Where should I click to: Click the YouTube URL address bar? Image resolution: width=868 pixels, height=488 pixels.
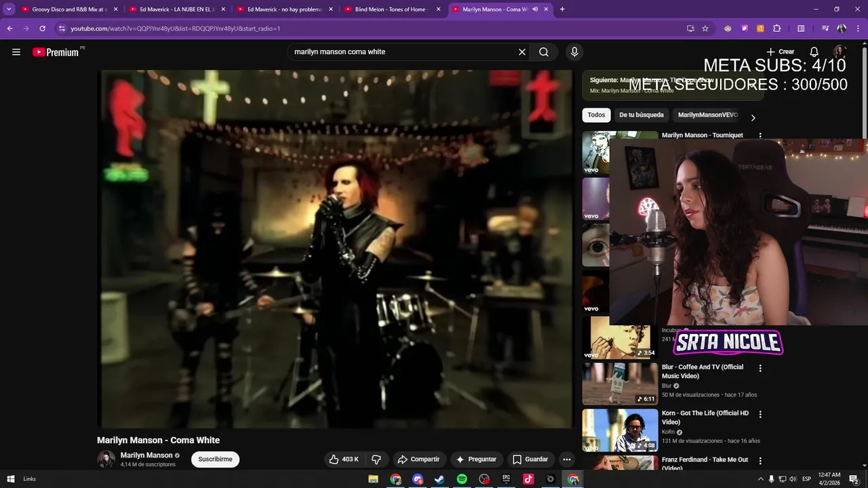tap(373, 28)
